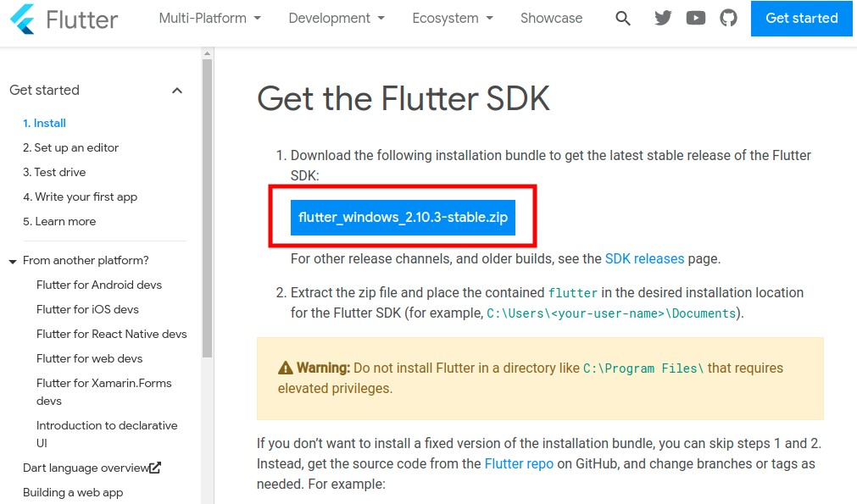
Task: Click the Warning triangle icon
Action: click(x=286, y=368)
